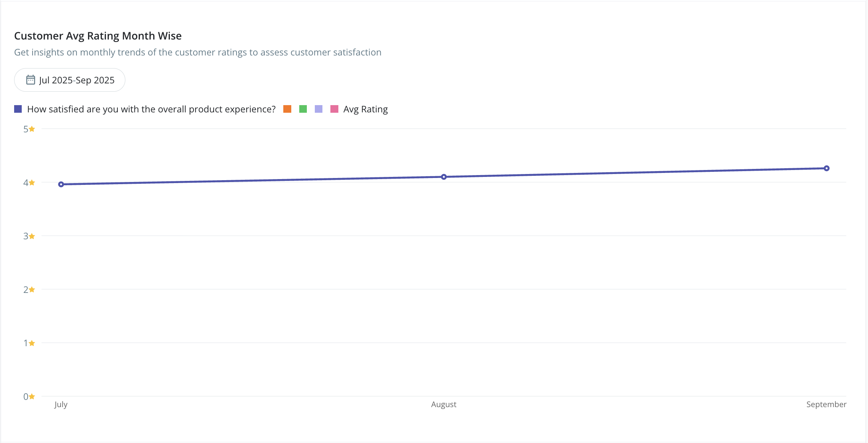
Task: Click the star icon beside 5 rating
Action: pyautogui.click(x=32, y=129)
